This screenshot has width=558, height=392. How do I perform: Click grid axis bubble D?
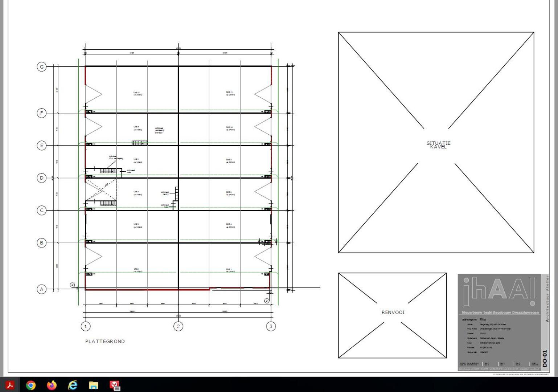click(42, 178)
